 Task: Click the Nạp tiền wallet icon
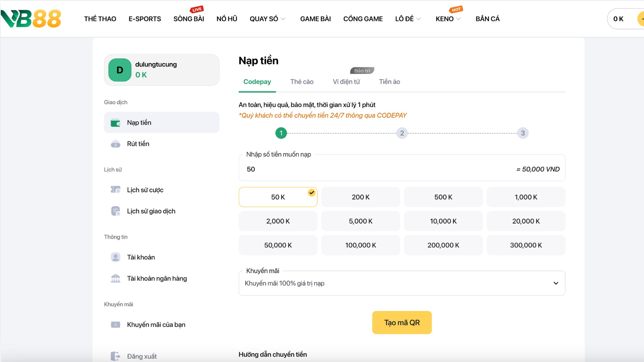[116, 123]
